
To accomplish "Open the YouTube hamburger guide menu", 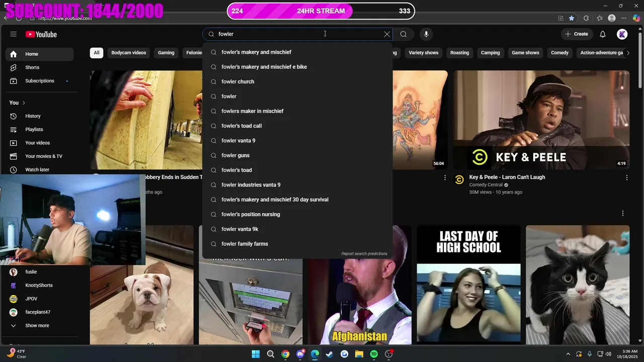I will click(x=14, y=34).
